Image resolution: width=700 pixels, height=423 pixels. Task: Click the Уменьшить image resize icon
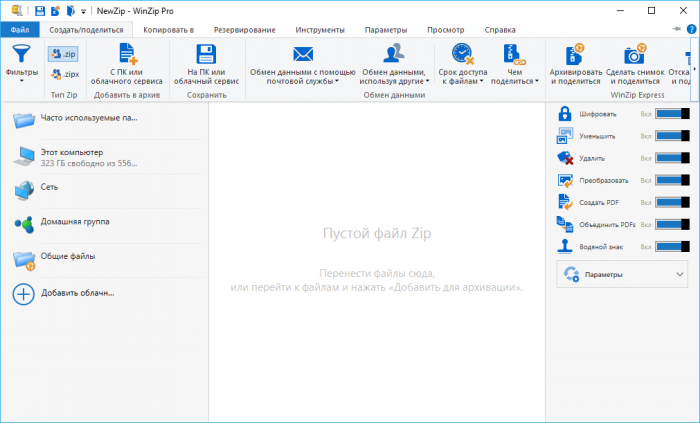565,136
